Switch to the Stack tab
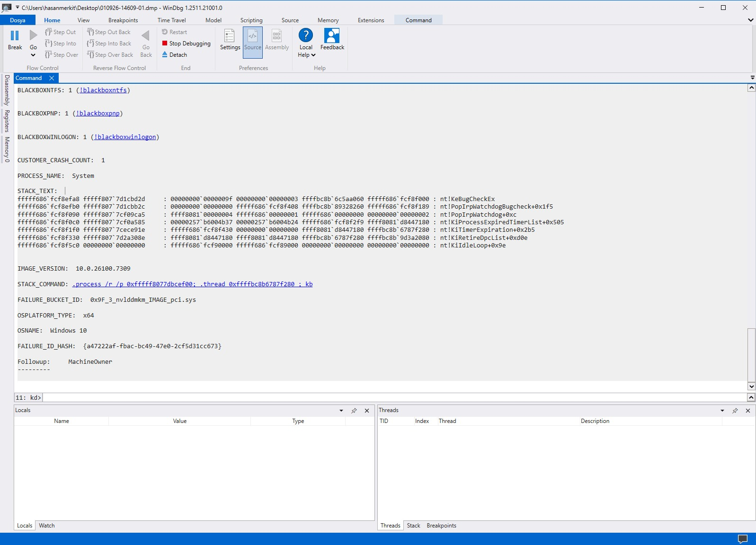Screen dimensions: 756x545 (x=413, y=526)
